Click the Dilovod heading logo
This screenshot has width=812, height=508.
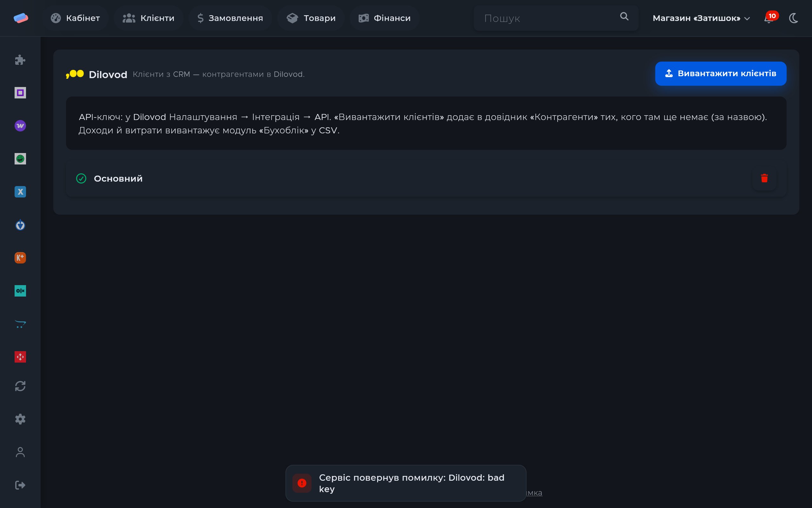[x=75, y=74]
